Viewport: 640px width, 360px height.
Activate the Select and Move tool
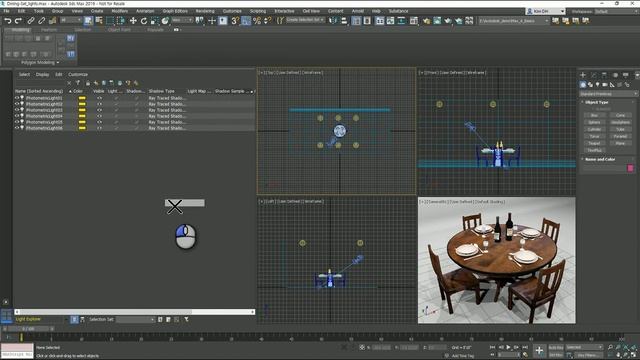pos(133,20)
